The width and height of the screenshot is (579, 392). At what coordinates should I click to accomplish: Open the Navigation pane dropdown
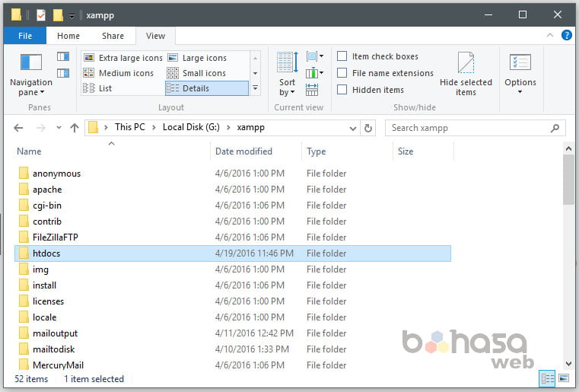tap(31, 76)
